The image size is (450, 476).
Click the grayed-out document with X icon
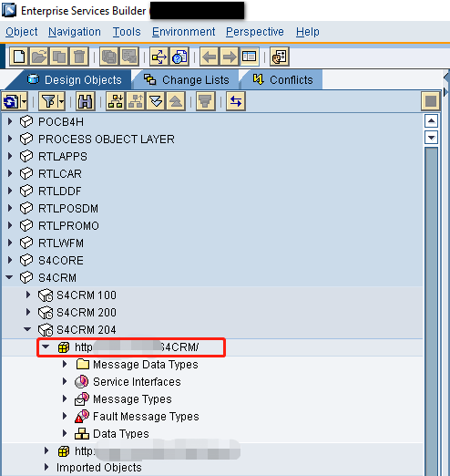coord(129,57)
